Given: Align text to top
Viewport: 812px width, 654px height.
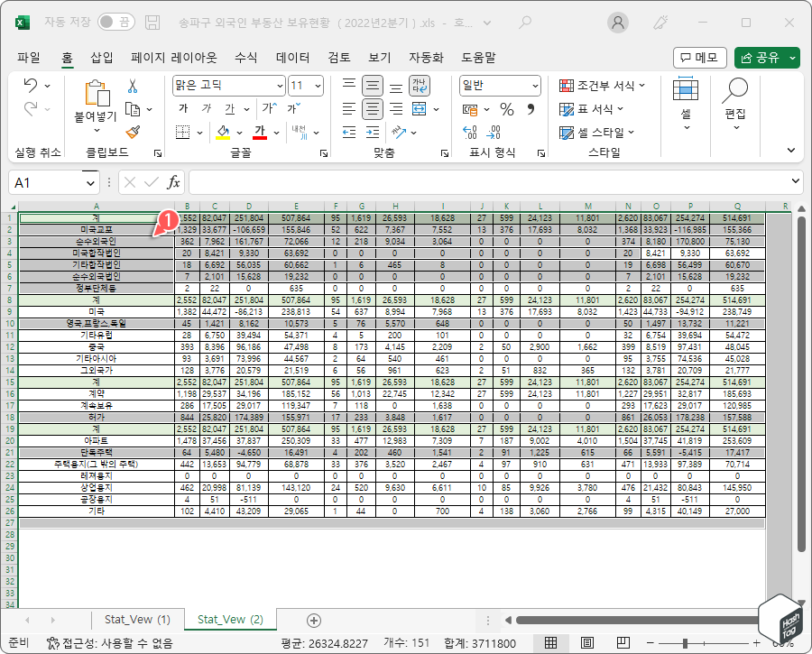Looking at the screenshot, I should 349,86.
